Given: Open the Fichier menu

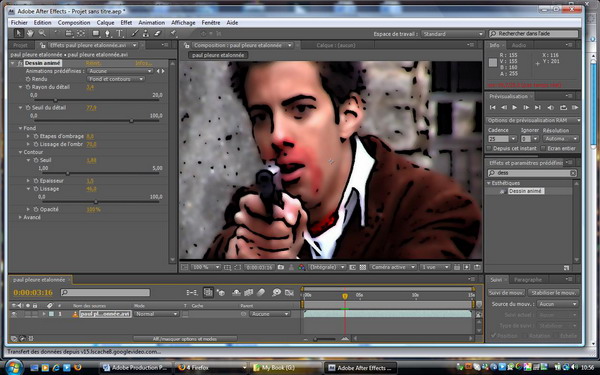Looking at the screenshot, I should [x=19, y=23].
